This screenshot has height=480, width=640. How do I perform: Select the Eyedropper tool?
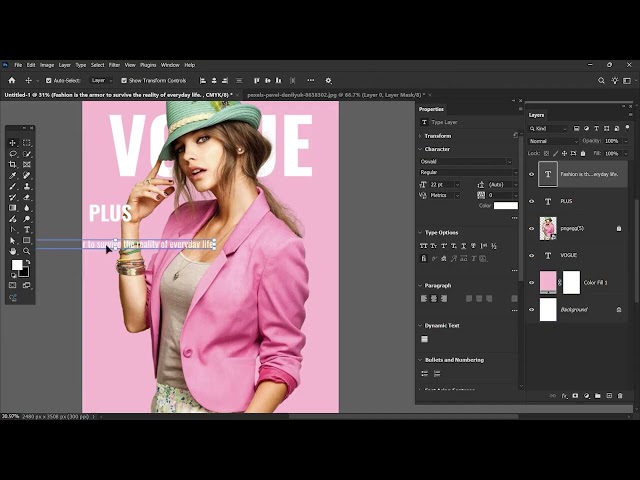pos(13,176)
